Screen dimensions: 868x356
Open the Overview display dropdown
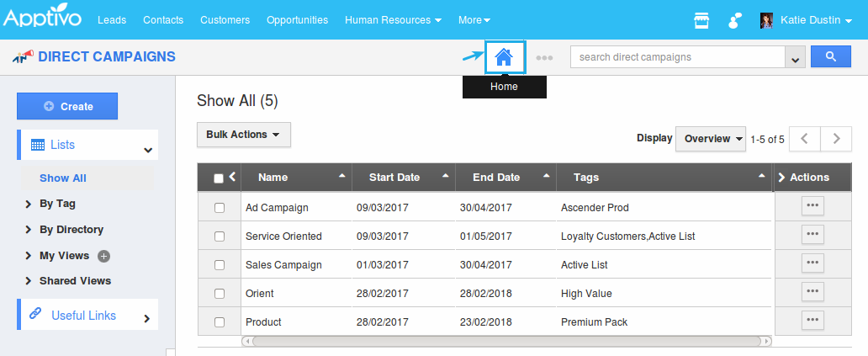(711, 139)
